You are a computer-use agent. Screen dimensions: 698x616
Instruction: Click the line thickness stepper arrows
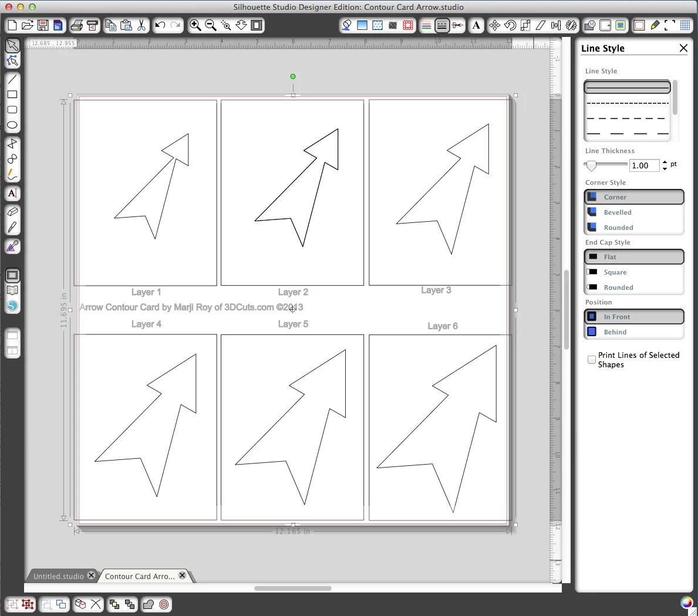(665, 165)
